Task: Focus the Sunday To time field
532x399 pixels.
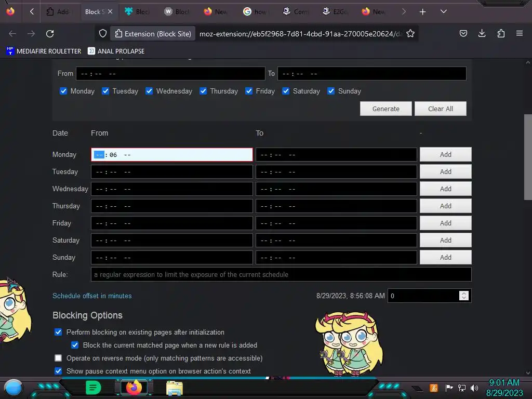Action: pos(336,258)
